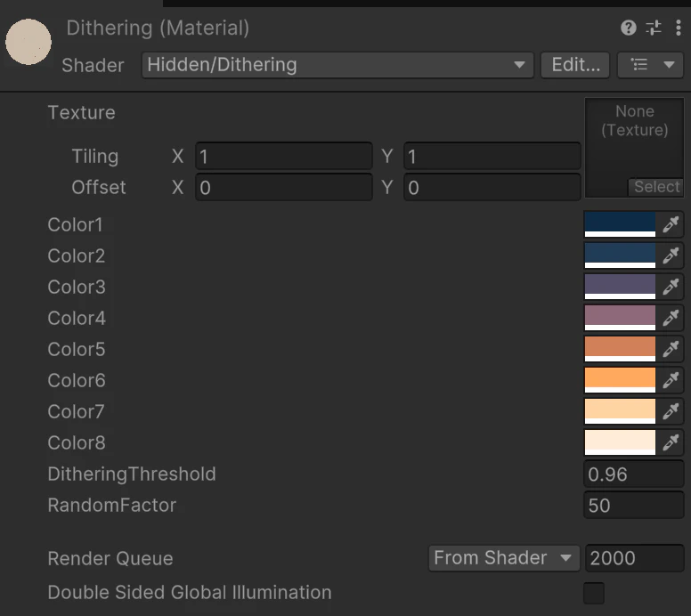Click the DitheringThreshold value field

click(633, 474)
